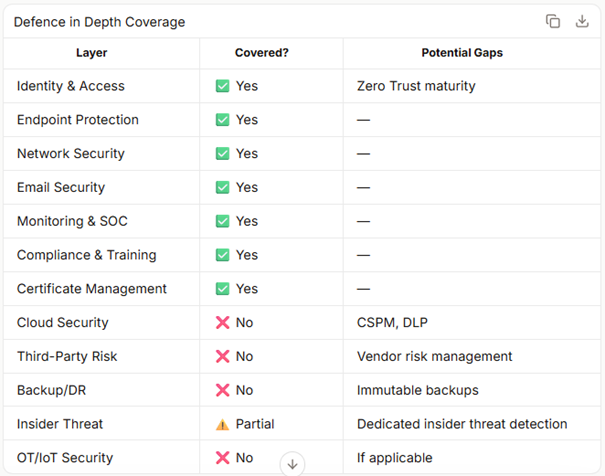Select the OT/IoT Security layer cell
This screenshot has height=476, width=605.
pyautogui.click(x=65, y=458)
